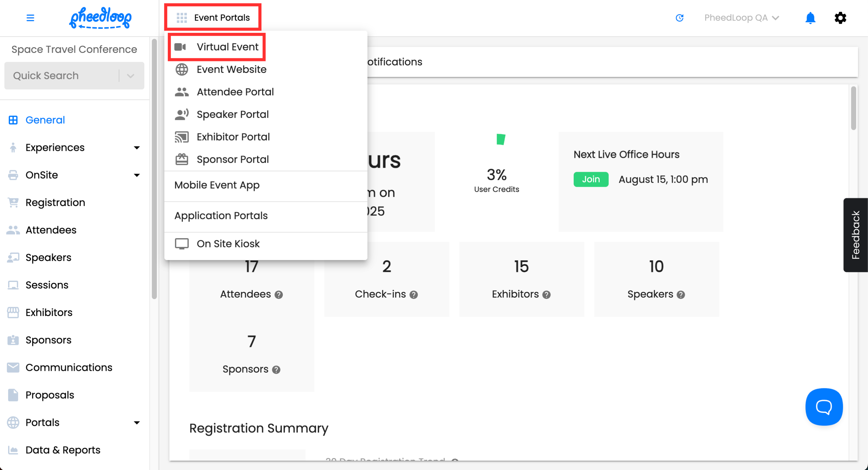
Task: Click help icon next to Check-ins
Action: point(413,294)
